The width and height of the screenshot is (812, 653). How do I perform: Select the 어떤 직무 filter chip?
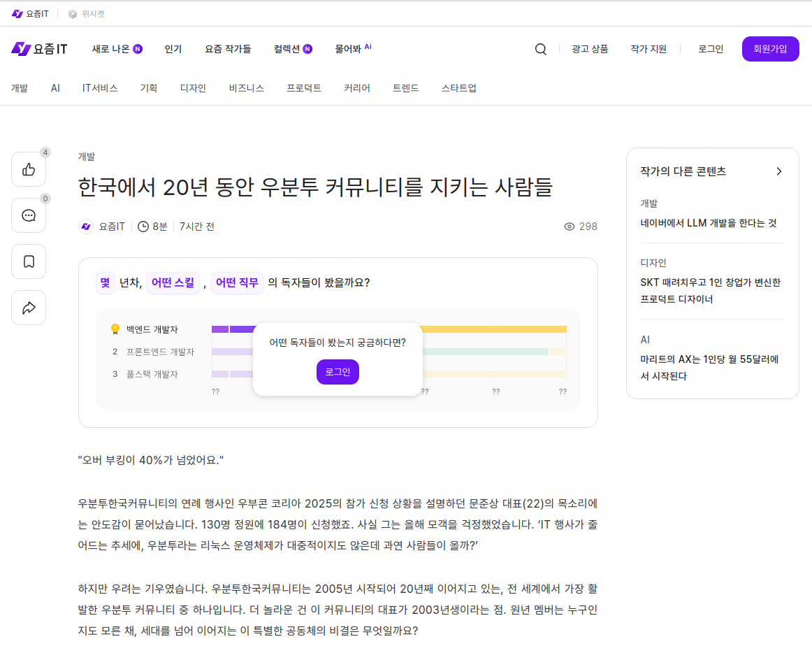tap(237, 283)
